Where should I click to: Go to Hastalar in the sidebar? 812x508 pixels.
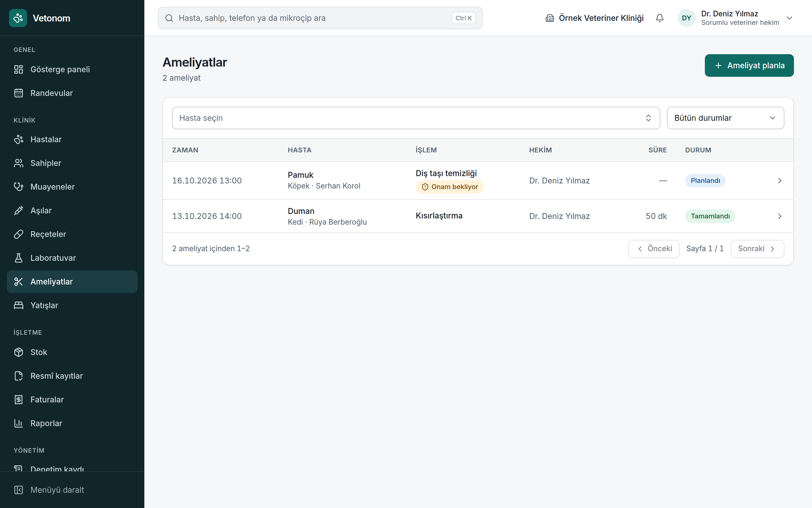pyautogui.click(x=72, y=139)
